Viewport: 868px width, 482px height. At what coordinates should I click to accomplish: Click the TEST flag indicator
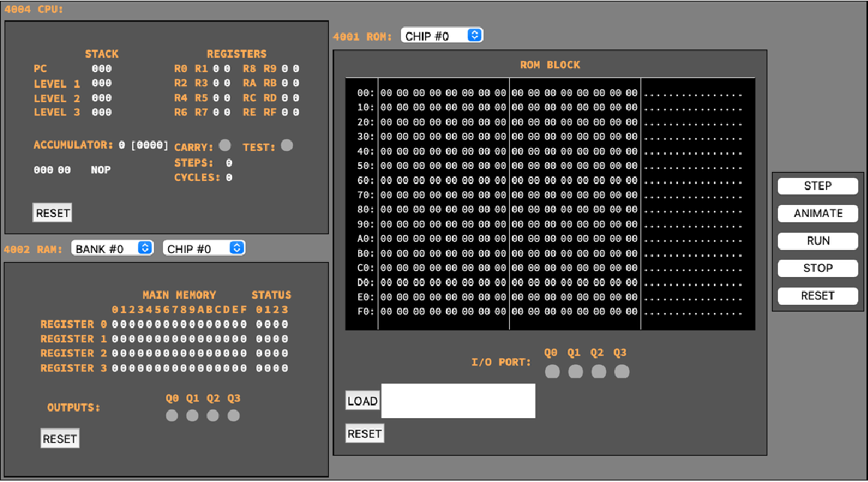(x=287, y=146)
